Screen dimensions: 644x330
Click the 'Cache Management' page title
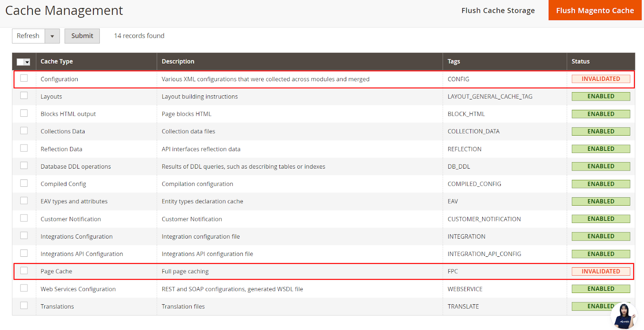tap(64, 10)
